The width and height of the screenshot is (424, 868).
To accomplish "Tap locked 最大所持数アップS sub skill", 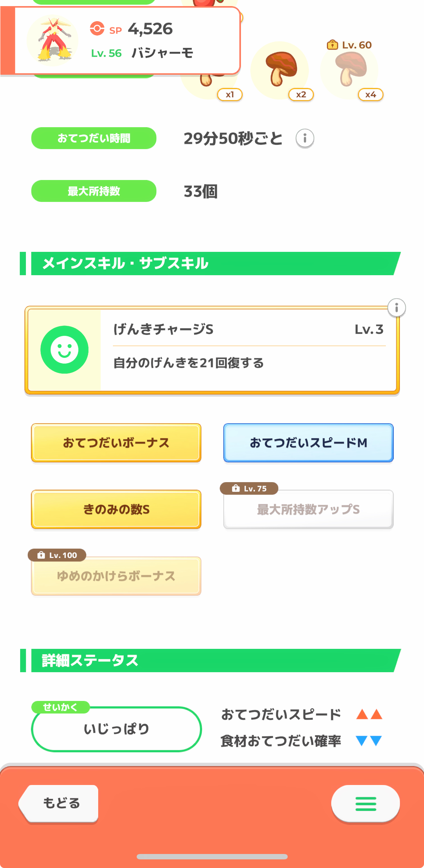I will pyautogui.click(x=308, y=509).
